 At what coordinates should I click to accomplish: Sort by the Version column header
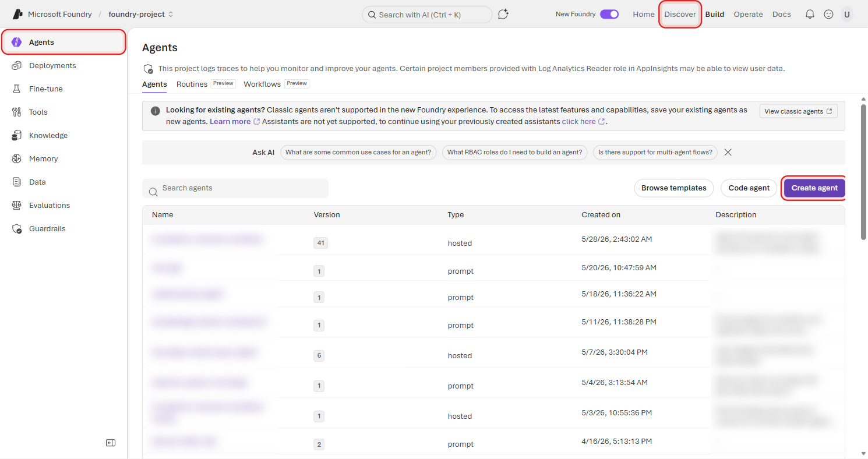click(x=327, y=214)
